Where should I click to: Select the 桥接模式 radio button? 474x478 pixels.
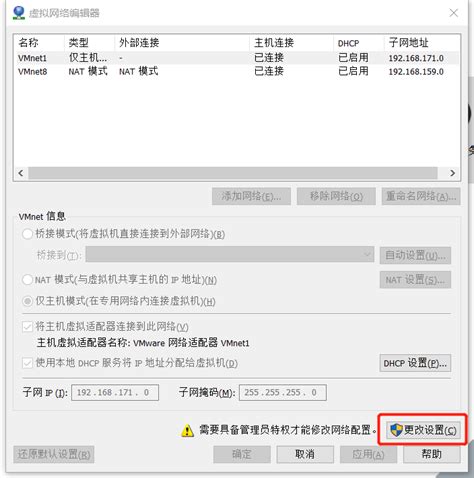point(27,234)
